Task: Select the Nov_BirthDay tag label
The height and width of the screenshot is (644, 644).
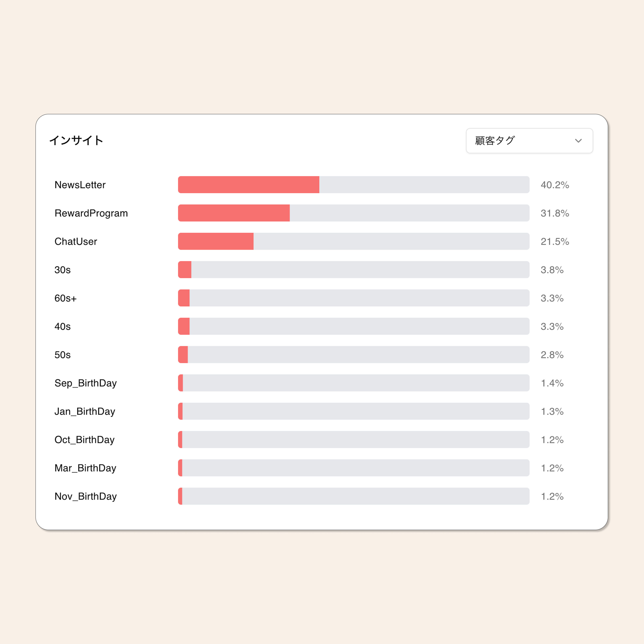Action: (86, 496)
